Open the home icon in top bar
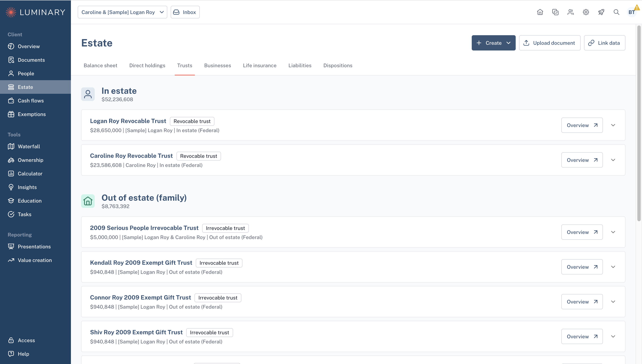The height and width of the screenshot is (364, 642). (x=540, y=12)
